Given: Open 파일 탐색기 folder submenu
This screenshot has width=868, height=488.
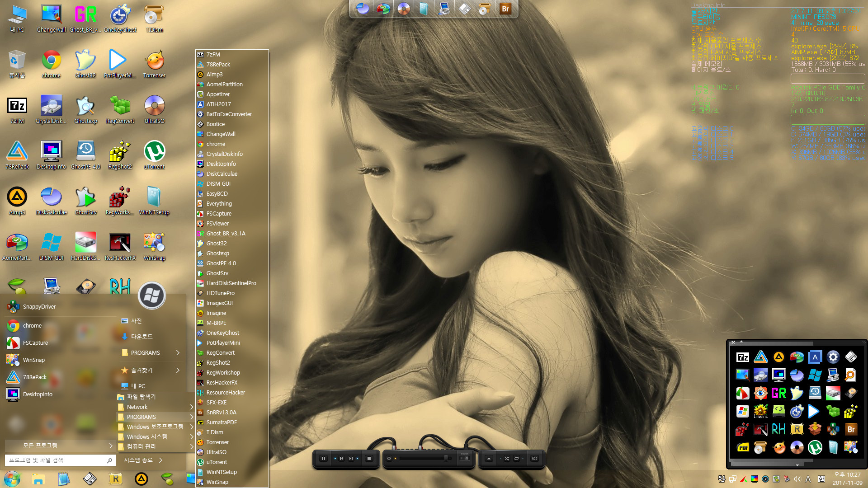Looking at the screenshot, I should [x=155, y=397].
